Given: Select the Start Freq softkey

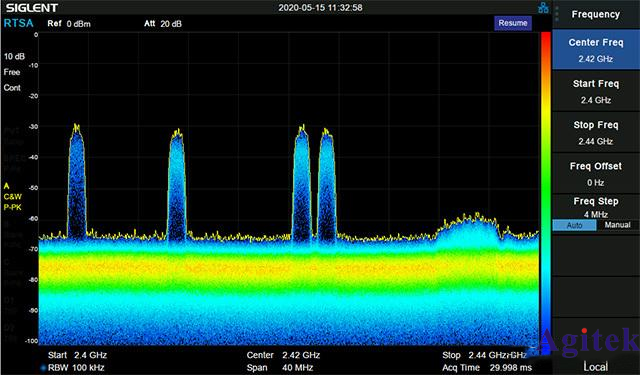Looking at the screenshot, I should 596,91.
